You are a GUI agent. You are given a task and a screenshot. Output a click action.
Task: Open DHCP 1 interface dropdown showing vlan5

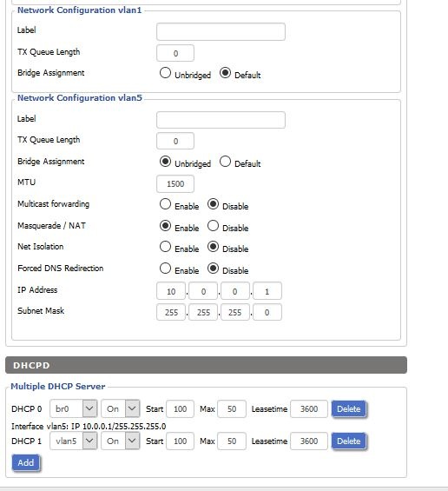(74, 441)
